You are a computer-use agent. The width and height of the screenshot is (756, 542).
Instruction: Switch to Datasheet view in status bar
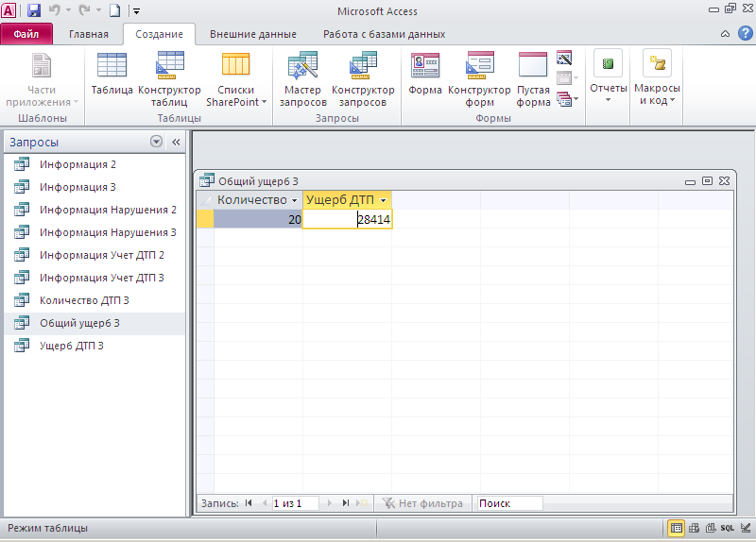677,528
